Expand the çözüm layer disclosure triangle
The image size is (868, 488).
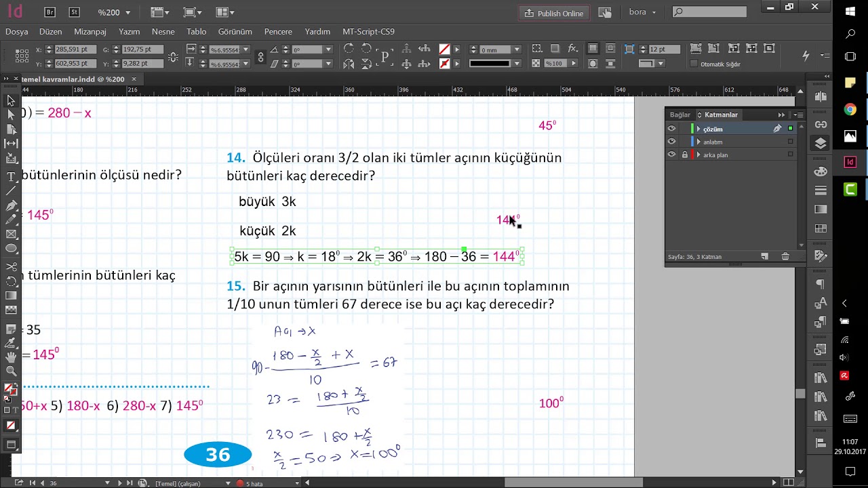698,129
